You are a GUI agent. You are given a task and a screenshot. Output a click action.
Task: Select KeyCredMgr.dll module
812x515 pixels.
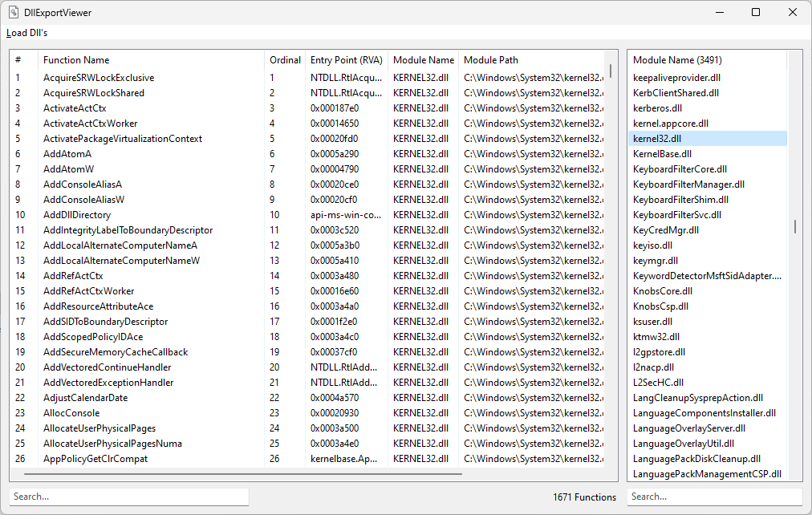708,230
